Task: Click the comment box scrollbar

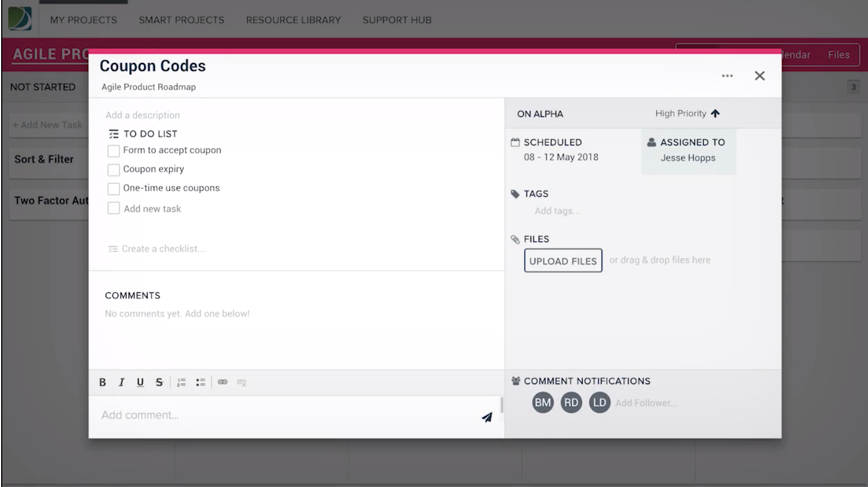Action: 502,405
